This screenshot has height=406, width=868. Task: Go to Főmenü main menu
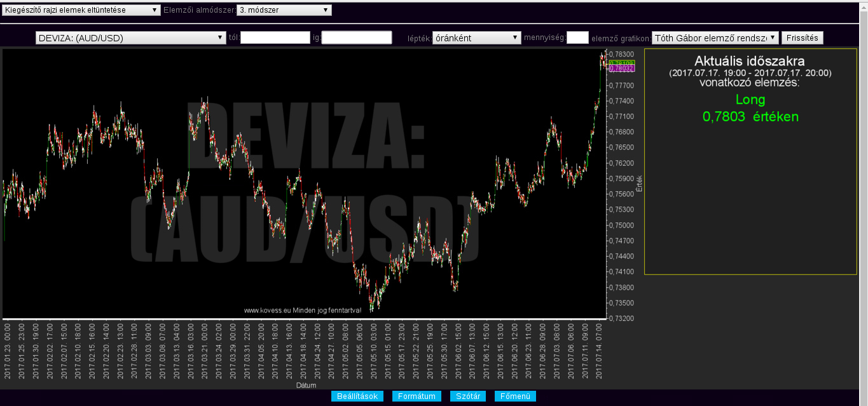click(x=515, y=396)
